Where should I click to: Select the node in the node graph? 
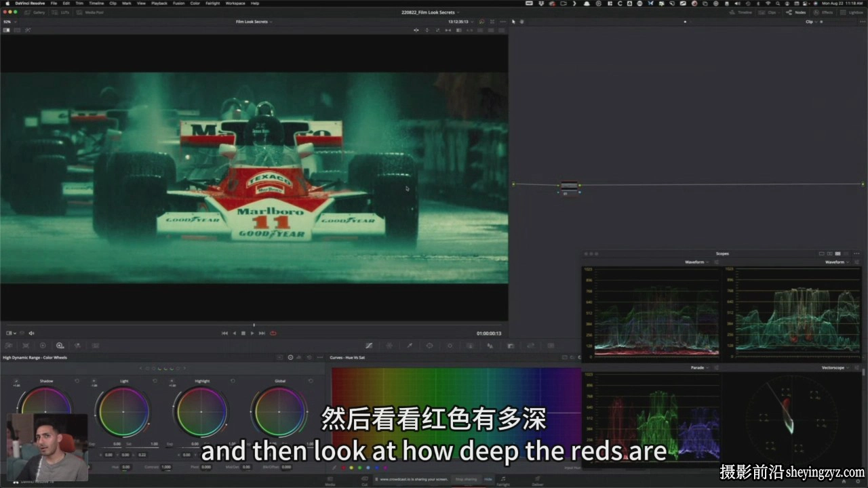[569, 188]
